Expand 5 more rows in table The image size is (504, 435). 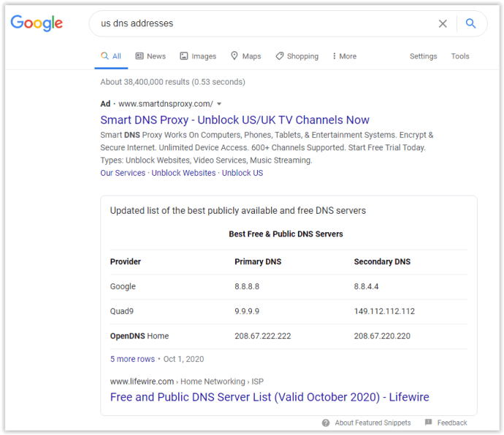click(132, 359)
